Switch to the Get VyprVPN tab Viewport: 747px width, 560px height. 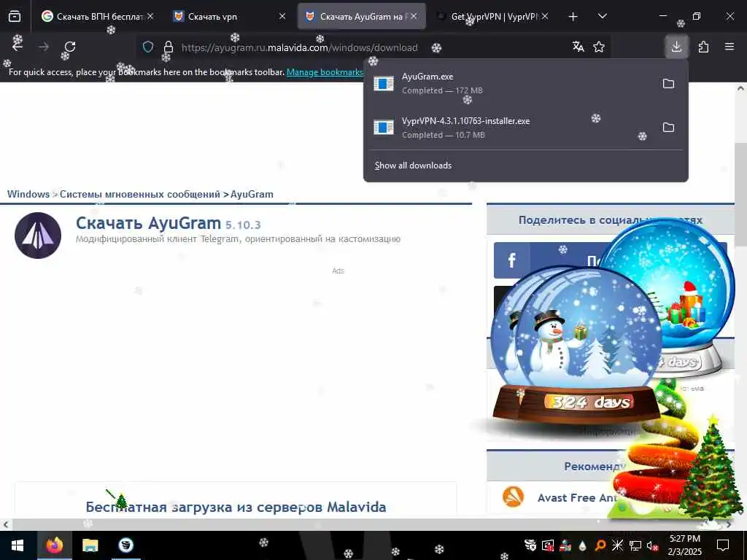tap(493, 16)
